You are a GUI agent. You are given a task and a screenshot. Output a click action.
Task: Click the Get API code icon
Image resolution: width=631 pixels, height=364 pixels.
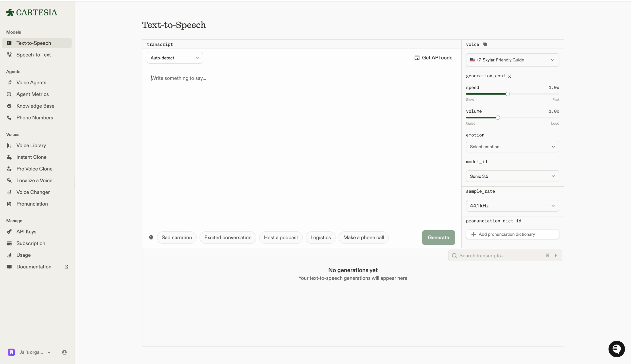[417, 58]
